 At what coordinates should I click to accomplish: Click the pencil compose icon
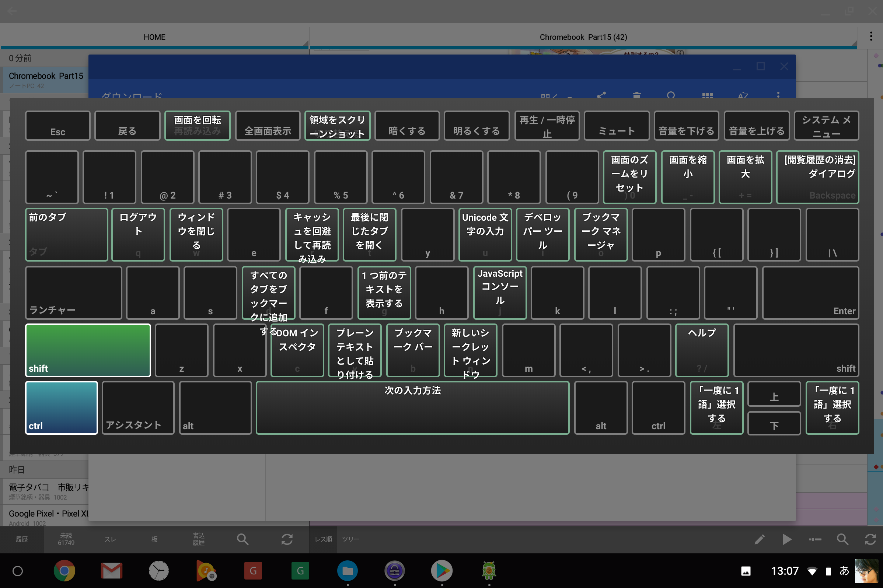(759, 539)
